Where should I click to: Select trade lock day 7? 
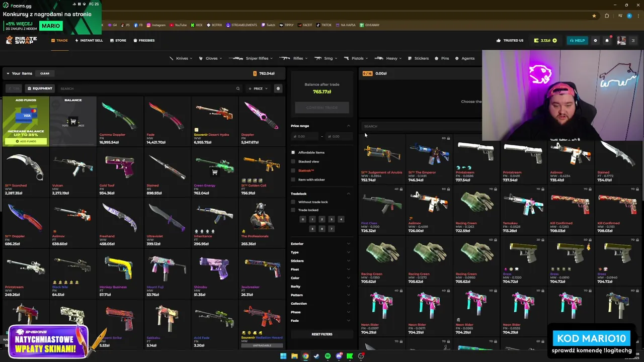(331, 229)
